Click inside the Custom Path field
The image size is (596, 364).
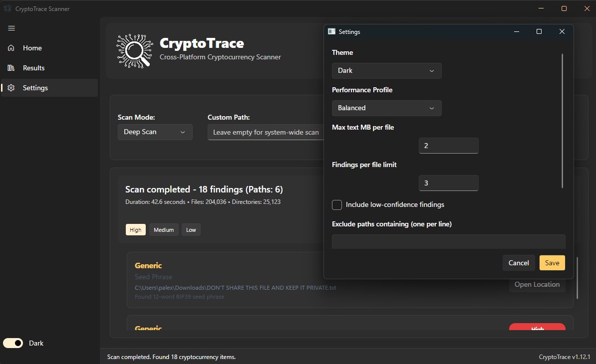pos(265,132)
